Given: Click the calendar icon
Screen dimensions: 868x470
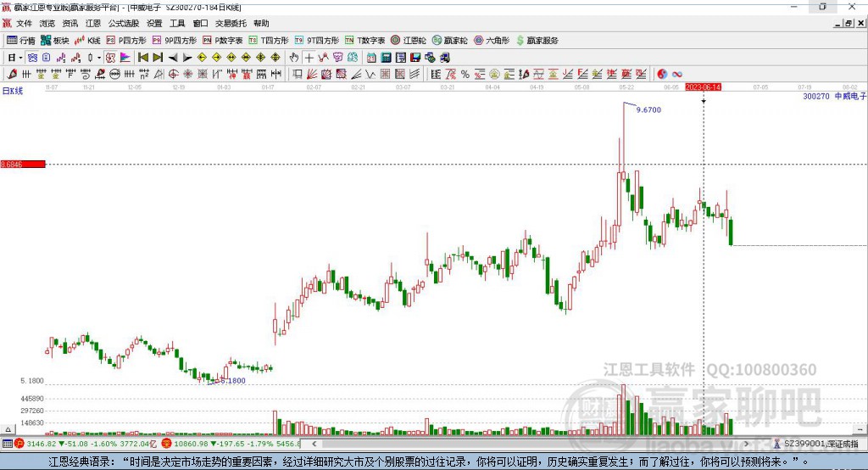Looking at the screenshot, I should (x=371, y=58).
